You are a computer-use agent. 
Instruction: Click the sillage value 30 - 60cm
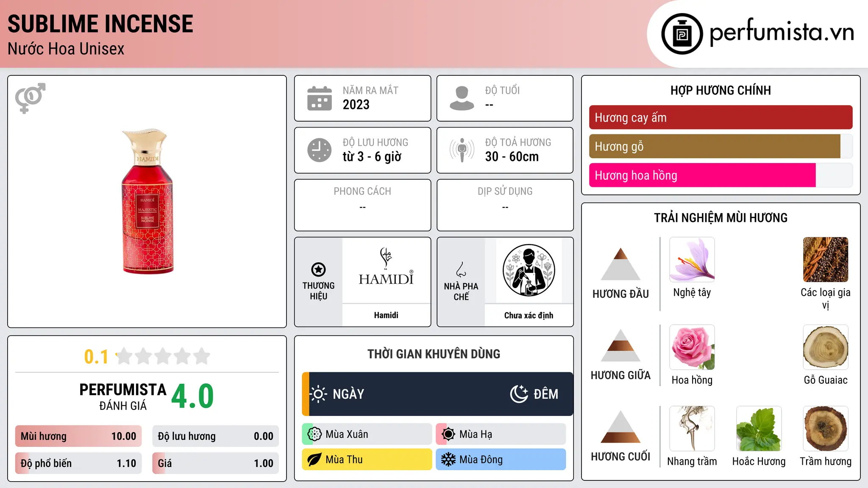point(512,157)
